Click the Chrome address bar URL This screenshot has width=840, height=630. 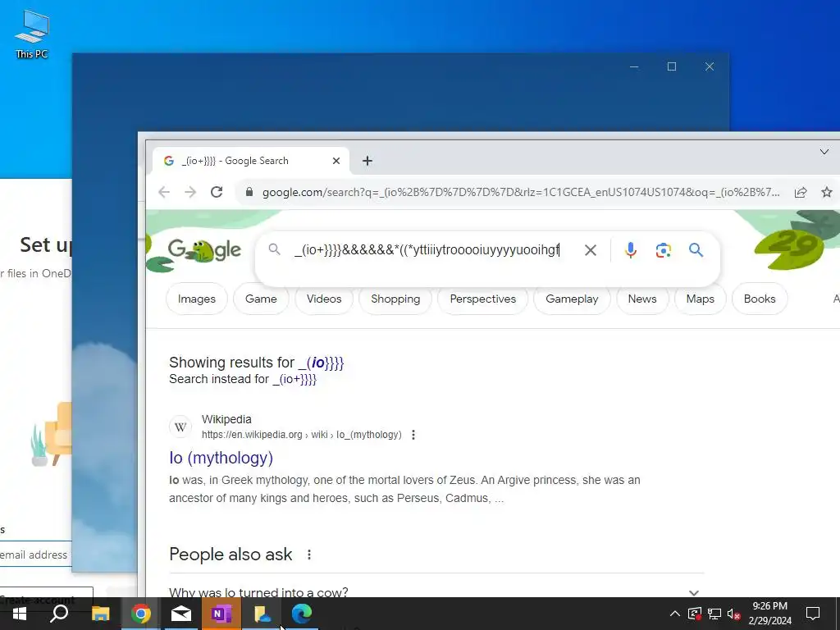[x=521, y=192]
